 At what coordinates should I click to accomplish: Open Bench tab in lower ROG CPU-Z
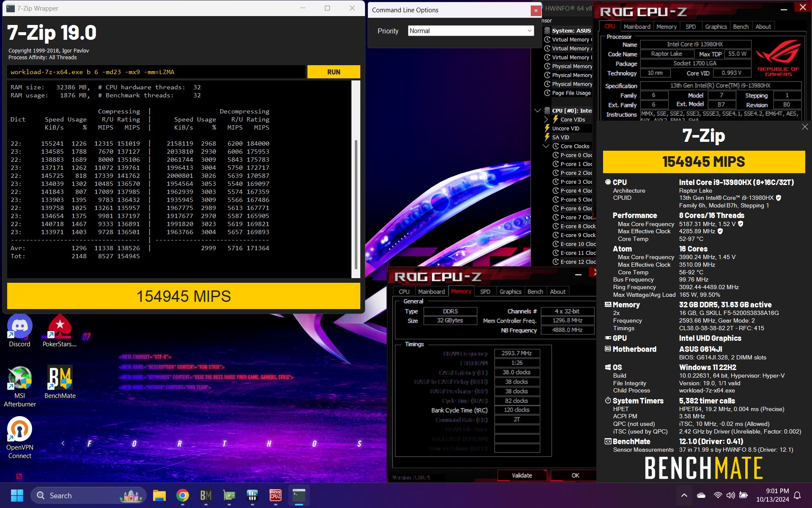click(535, 292)
